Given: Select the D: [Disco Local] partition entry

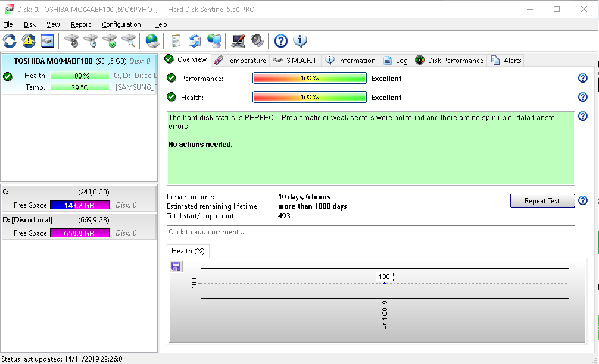Looking at the screenshot, I should tap(79, 227).
